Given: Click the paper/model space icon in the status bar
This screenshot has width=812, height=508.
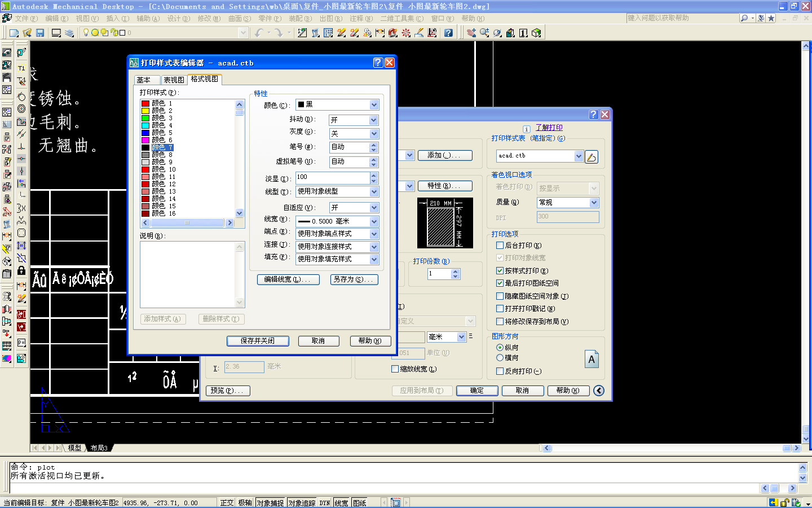Looking at the screenshot, I should click(x=396, y=502).
